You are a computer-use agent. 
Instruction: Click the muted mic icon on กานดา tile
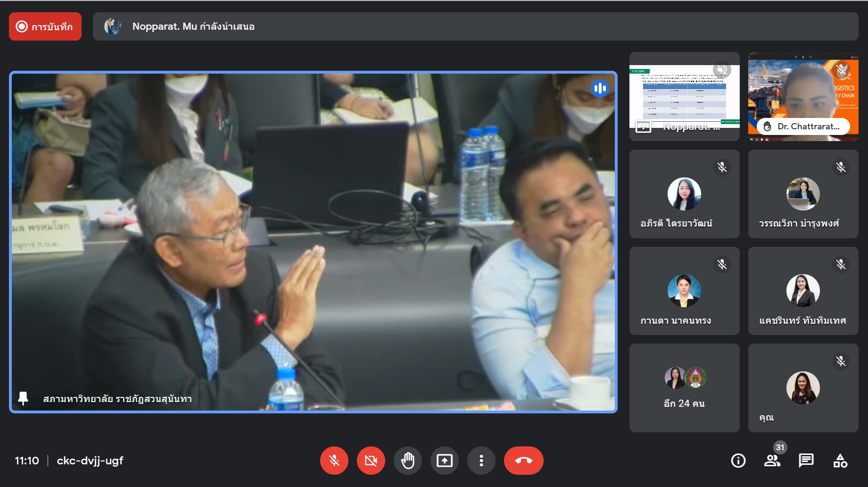tap(722, 264)
